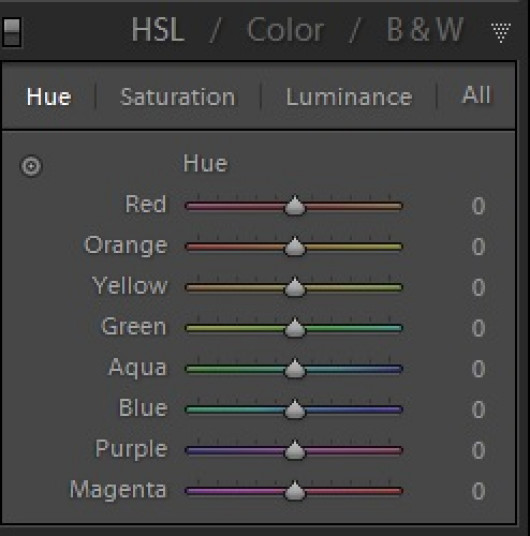Open the Color panel mode

point(286,30)
